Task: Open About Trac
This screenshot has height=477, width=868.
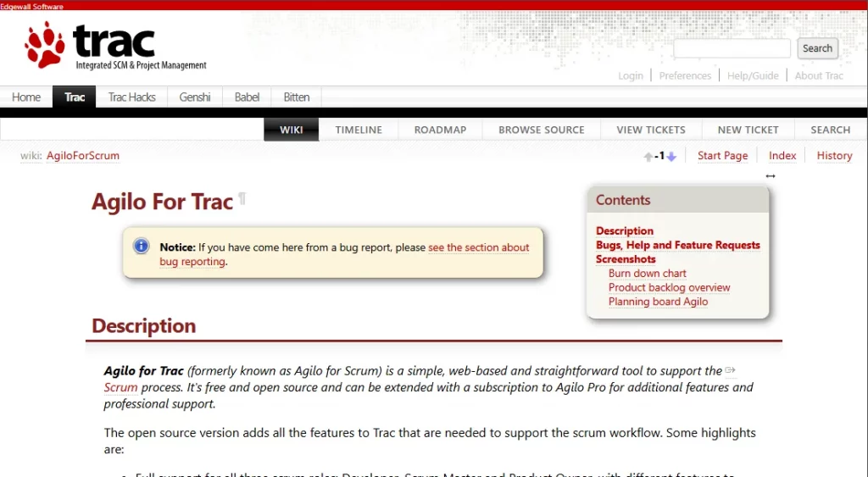Action: coord(819,75)
